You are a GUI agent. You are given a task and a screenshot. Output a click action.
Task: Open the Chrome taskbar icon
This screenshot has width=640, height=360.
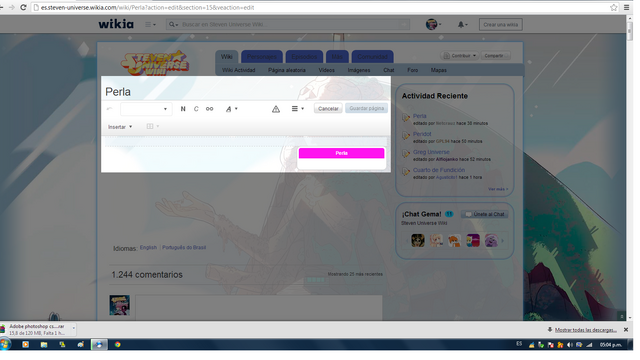click(118, 344)
